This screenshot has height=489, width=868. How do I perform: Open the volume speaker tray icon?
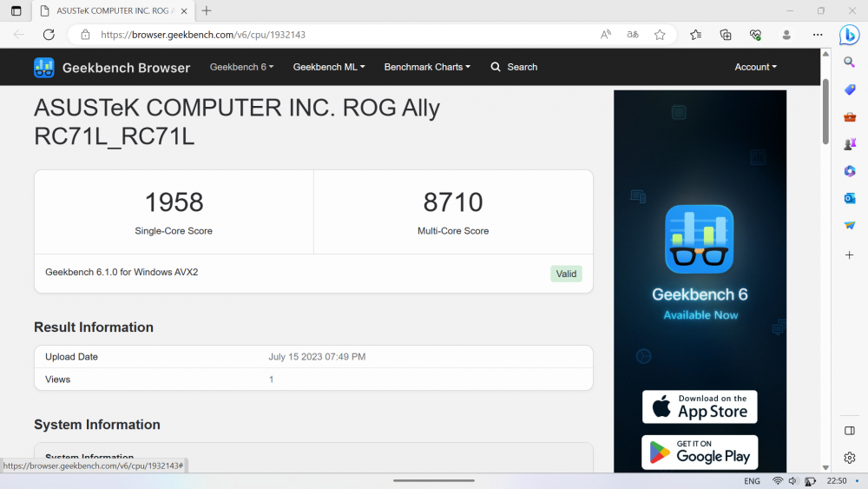click(793, 480)
